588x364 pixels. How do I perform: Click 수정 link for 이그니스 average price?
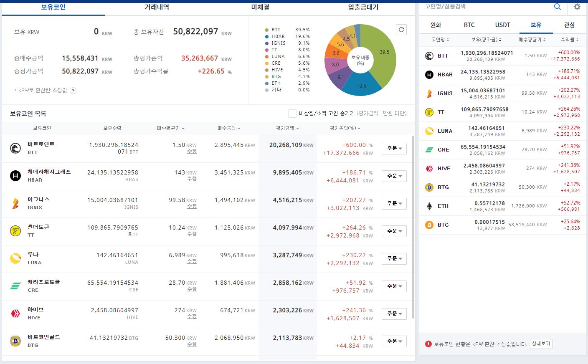pyautogui.click(x=192, y=207)
